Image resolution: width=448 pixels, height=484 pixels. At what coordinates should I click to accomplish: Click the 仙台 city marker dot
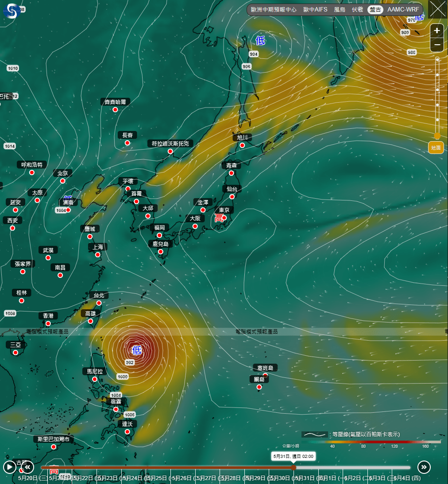(x=232, y=196)
